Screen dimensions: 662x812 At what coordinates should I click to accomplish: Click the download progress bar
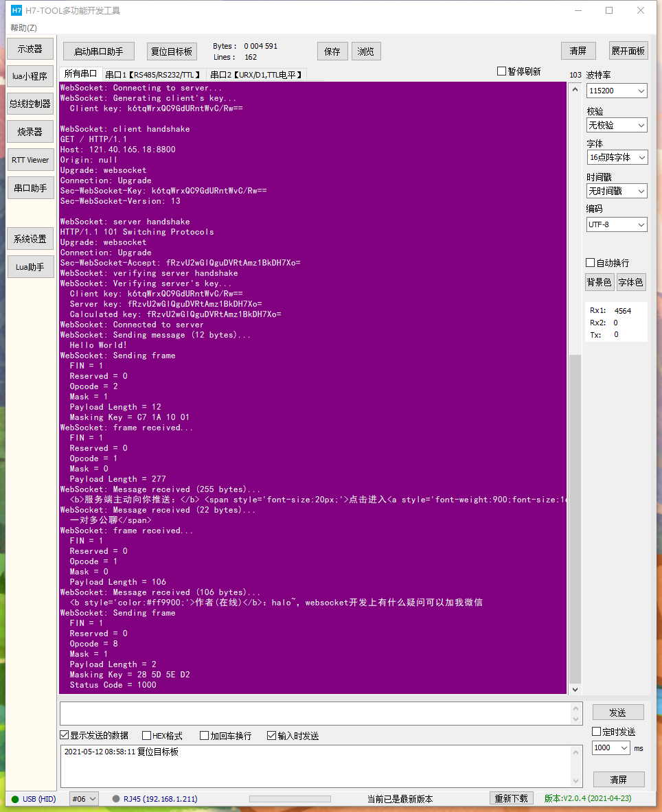(x=290, y=799)
